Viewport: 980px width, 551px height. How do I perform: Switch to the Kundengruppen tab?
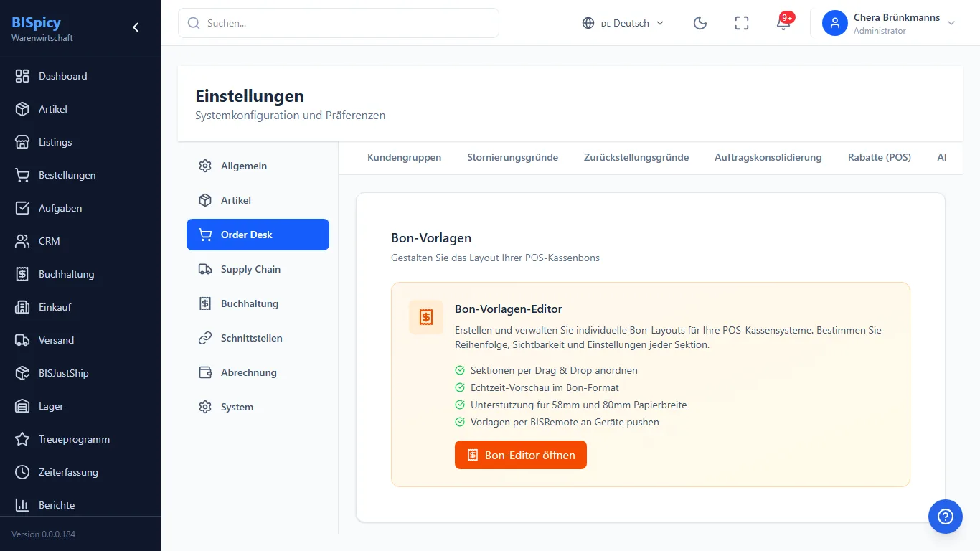[404, 157]
